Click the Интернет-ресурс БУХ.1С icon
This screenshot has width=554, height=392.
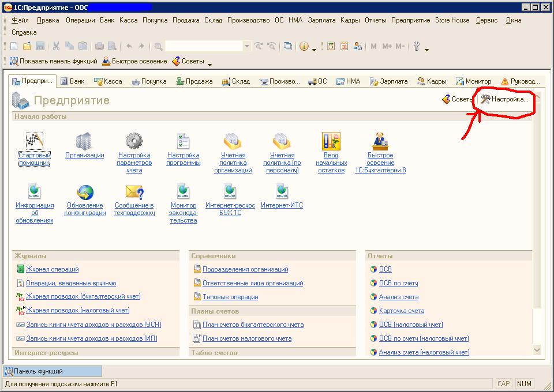coord(230,191)
